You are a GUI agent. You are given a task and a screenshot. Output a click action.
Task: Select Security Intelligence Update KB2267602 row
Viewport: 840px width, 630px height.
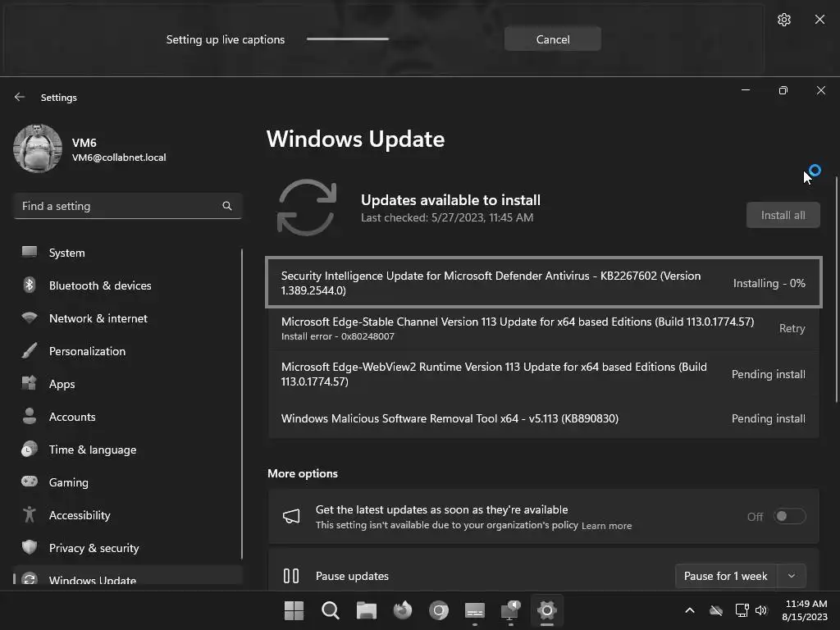[544, 283]
